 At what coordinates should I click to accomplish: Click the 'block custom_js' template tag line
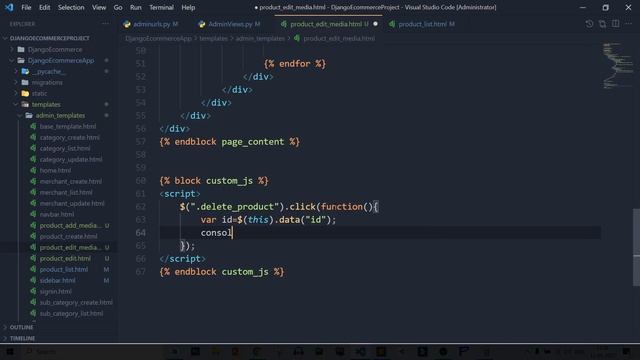click(214, 181)
